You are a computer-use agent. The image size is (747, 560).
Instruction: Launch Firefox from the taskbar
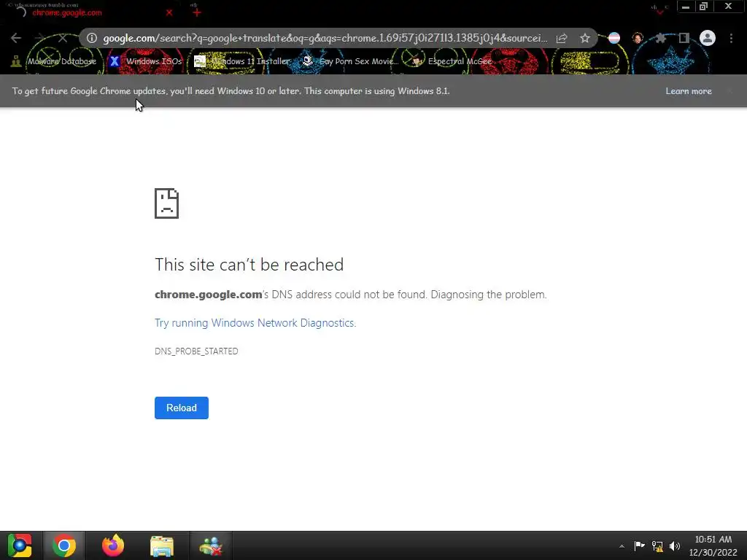(113, 545)
